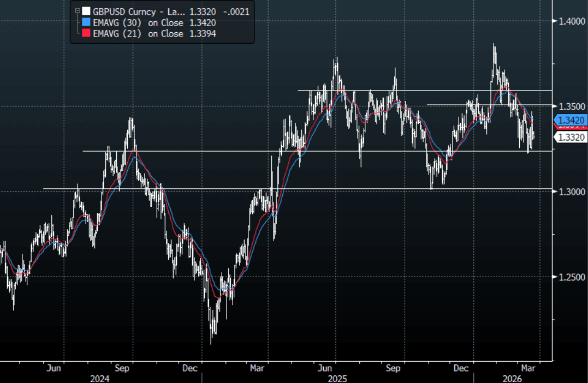Collapse the GBPUSD Curncy legend tree
The image size is (588, 383).
(x=77, y=11)
